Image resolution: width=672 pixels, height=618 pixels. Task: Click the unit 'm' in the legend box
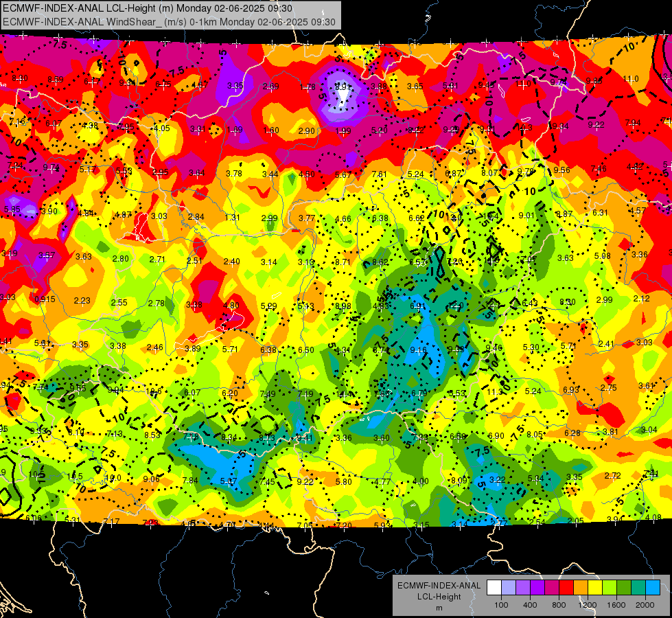click(439, 608)
